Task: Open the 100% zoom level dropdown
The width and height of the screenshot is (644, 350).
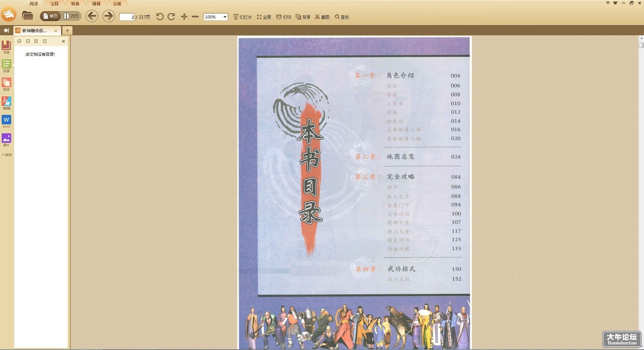Action: point(215,17)
